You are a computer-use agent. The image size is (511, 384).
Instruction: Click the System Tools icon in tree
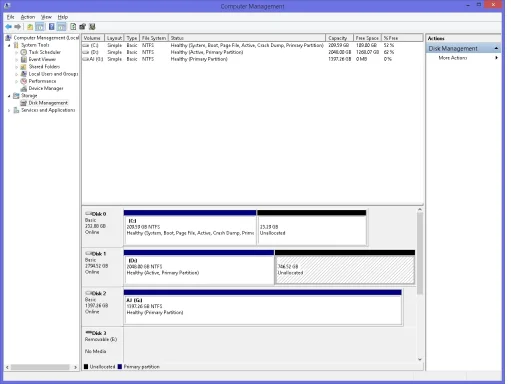16,45
